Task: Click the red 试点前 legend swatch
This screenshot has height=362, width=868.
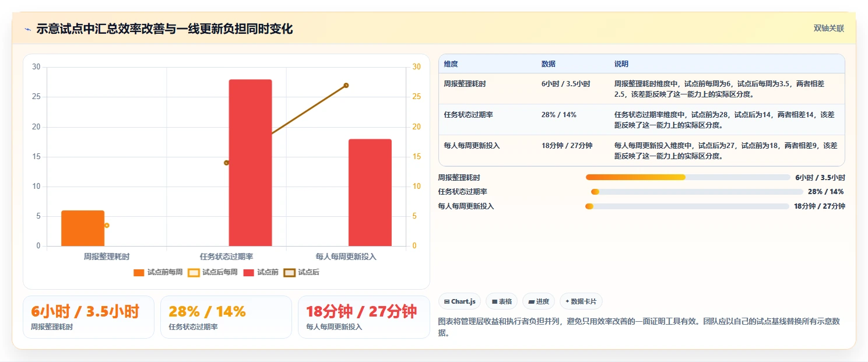Action: (x=249, y=273)
